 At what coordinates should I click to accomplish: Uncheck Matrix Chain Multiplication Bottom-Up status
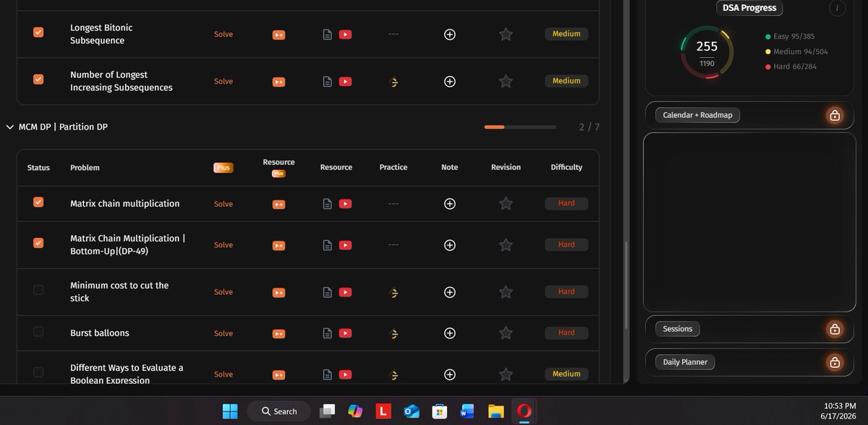tap(38, 244)
